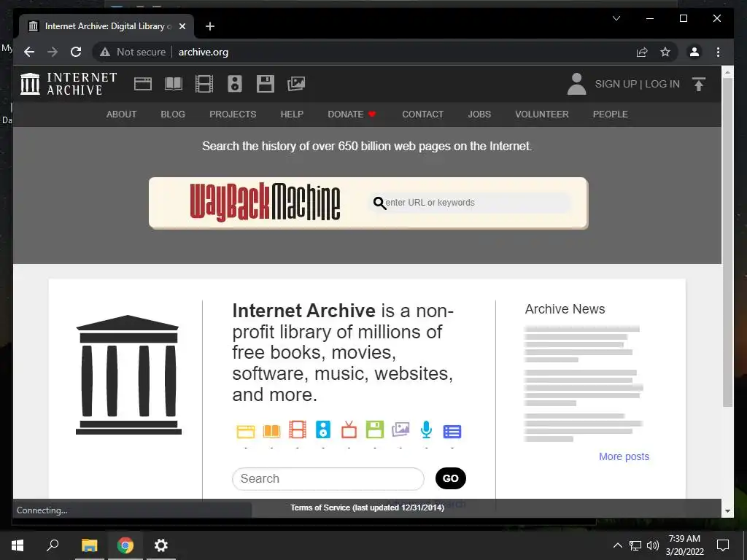747x560 pixels.
Task: Open the VOLUNTEER menu item
Action: [542, 114]
